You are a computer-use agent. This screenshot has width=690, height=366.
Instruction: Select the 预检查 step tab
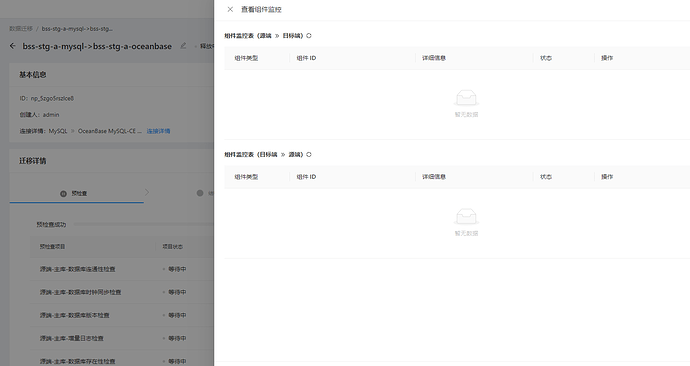point(77,193)
